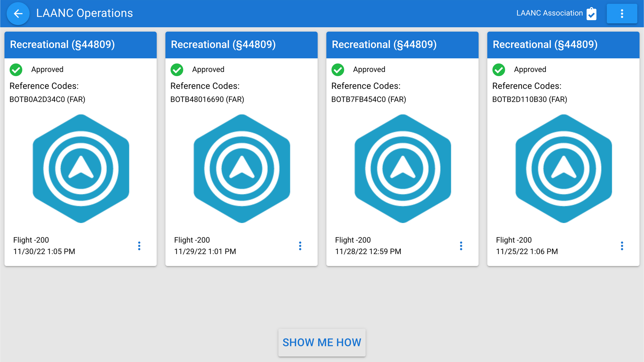644x362 pixels.
Task: Select reference code BOTB2D110B30 (FAR)
Action: click(530, 99)
